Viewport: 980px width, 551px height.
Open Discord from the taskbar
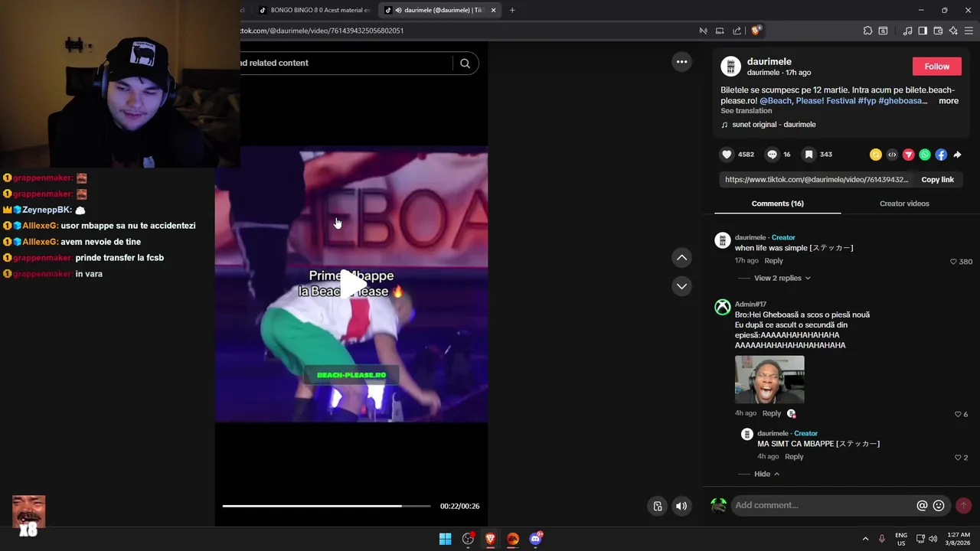(x=536, y=539)
